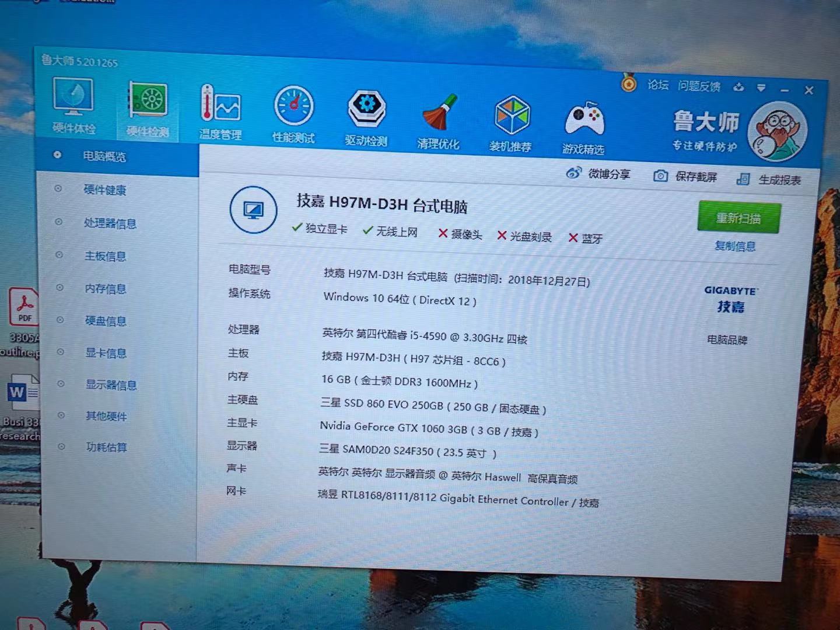840x630 pixels.
Task: Click the 摄像头 unavailable indicator
Action: tap(460, 234)
